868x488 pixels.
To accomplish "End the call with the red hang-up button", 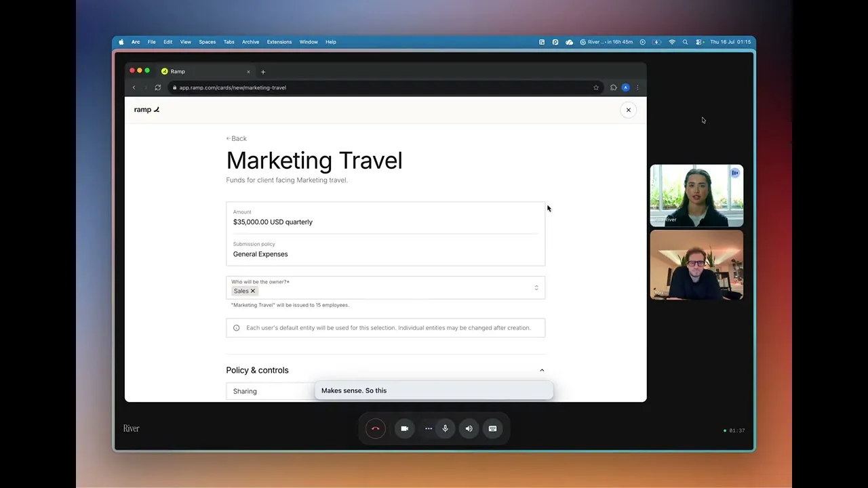I will point(375,428).
